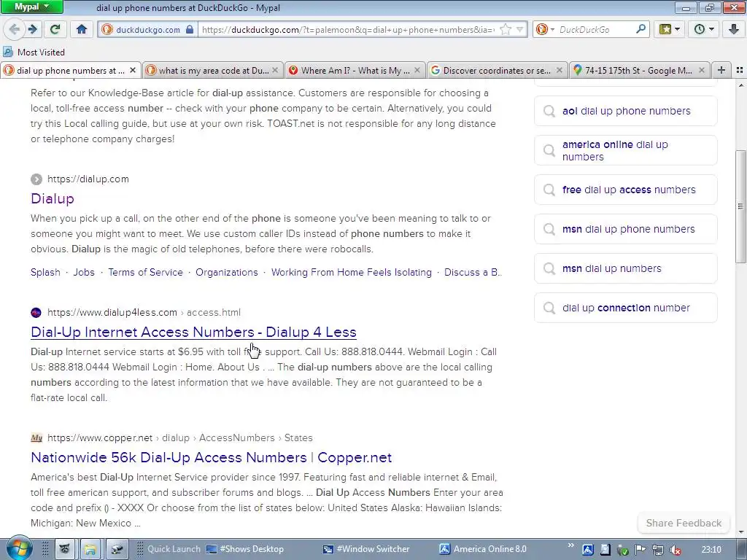The image size is (747, 560).
Task: Open 'Dial-Up Internet Access Numbers - Dialup 4 Less' result
Action: [x=193, y=332]
